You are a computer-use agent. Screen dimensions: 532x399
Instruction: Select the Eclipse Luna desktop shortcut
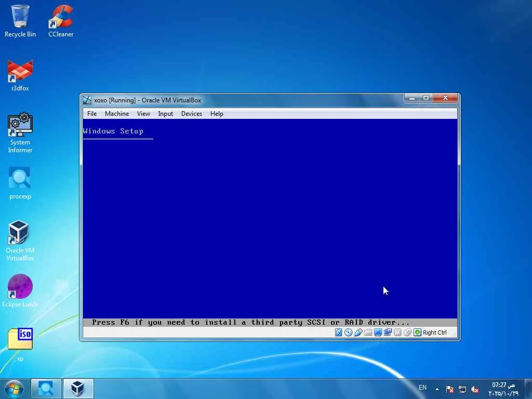pos(20,291)
